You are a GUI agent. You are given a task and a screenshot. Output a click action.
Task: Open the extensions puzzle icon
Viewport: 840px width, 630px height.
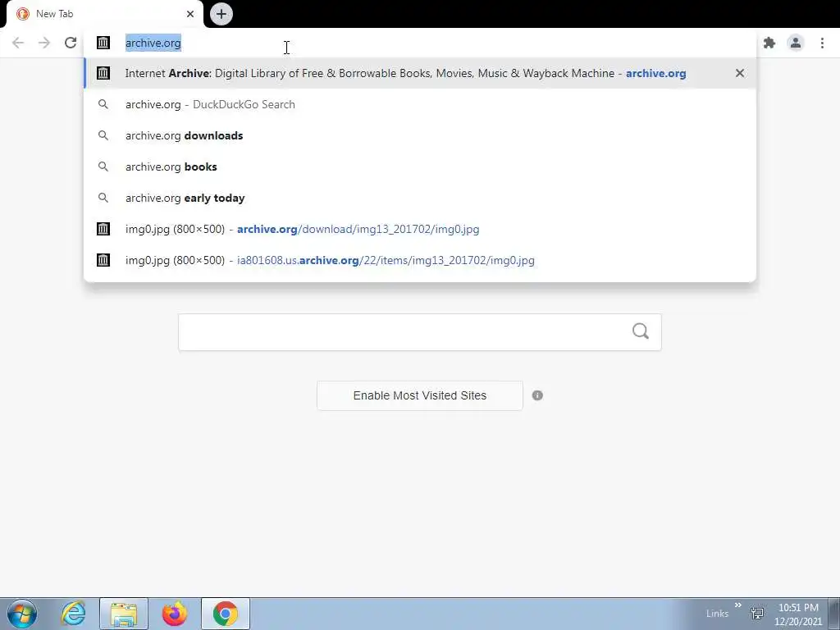point(769,43)
